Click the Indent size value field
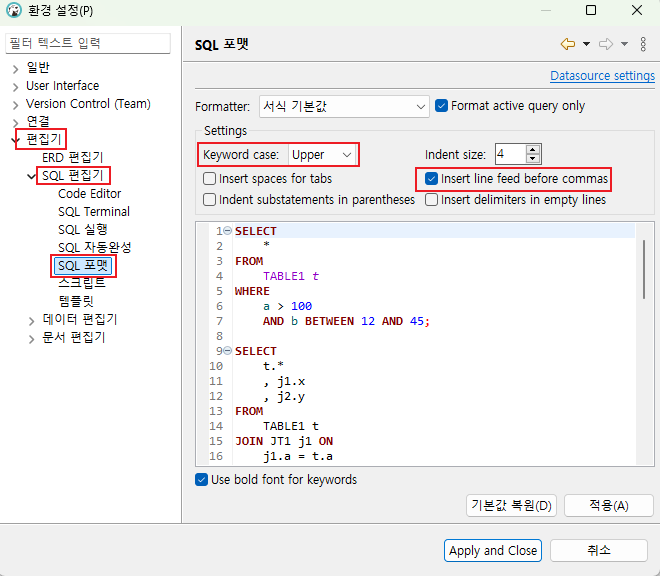660x576 pixels. pos(510,154)
